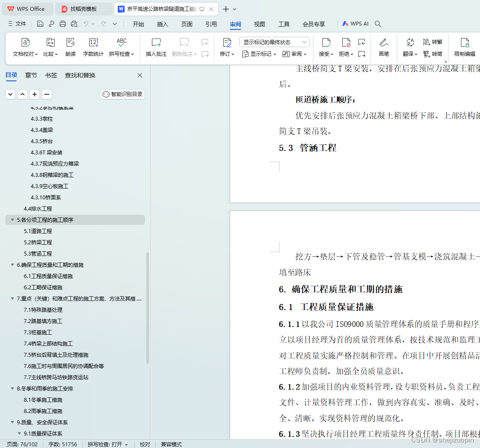The image size is (480, 448).
Task: Click the Print Preview icon
Action: (x=74, y=24)
